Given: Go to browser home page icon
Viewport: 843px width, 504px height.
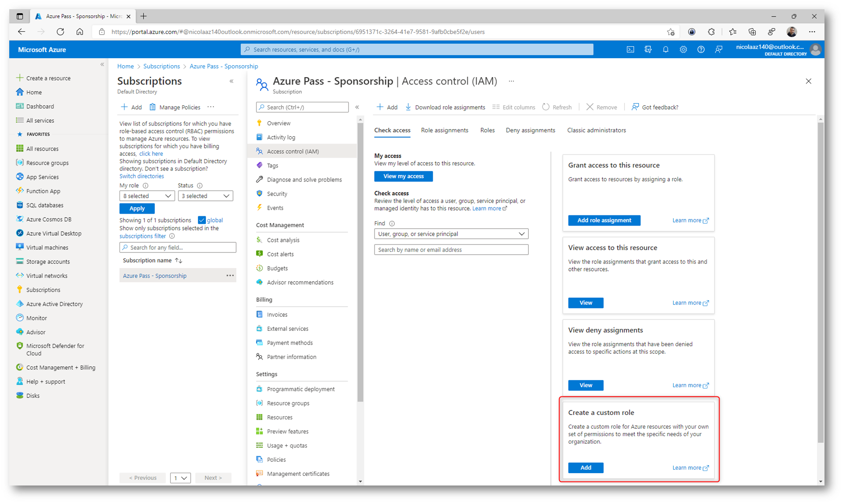Looking at the screenshot, I should 80,32.
